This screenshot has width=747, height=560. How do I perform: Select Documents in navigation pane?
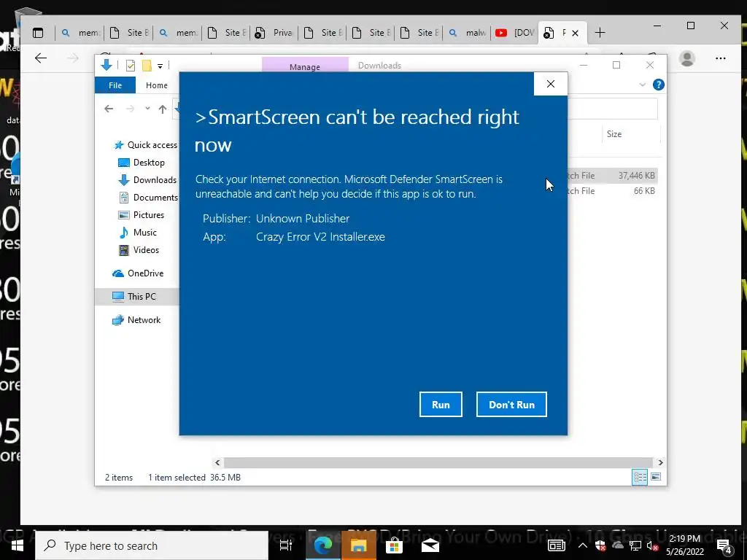[147, 197]
